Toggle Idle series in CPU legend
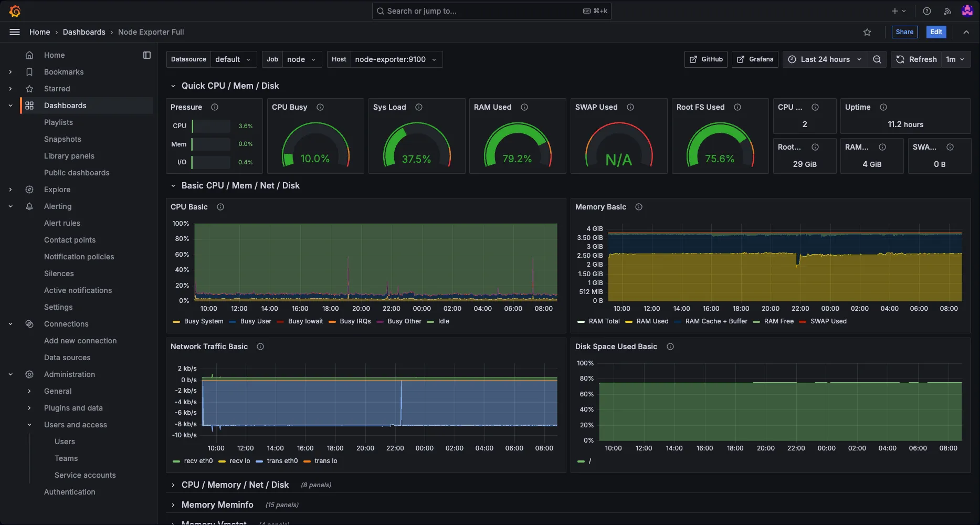Image resolution: width=980 pixels, height=525 pixels. (x=444, y=321)
